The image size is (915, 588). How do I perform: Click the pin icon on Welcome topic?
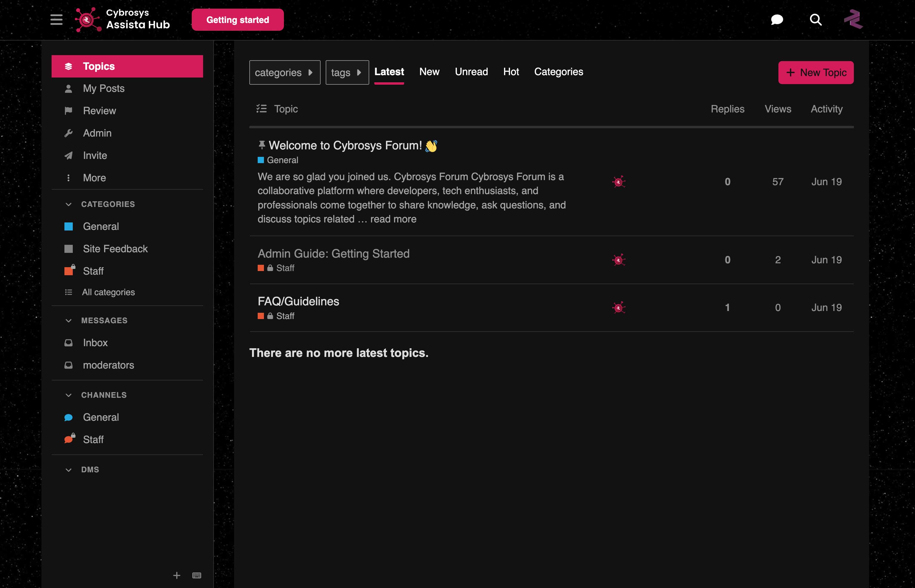[x=262, y=145]
